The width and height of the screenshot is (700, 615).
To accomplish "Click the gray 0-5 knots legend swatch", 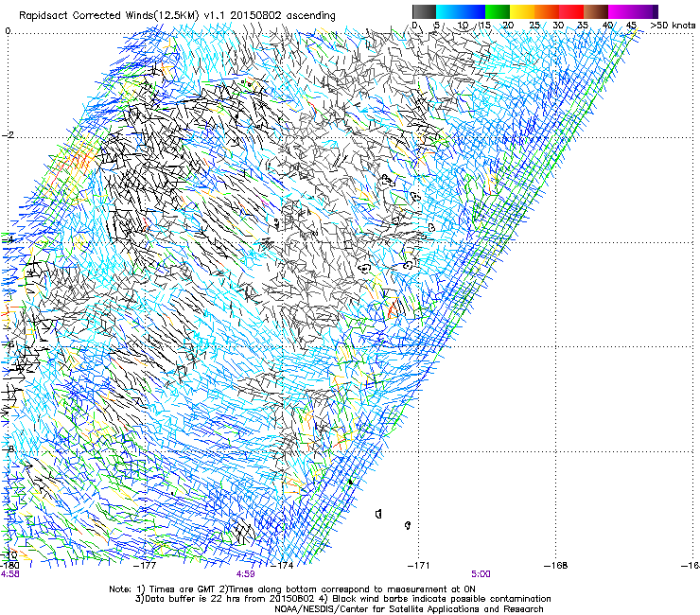I will click(424, 11).
